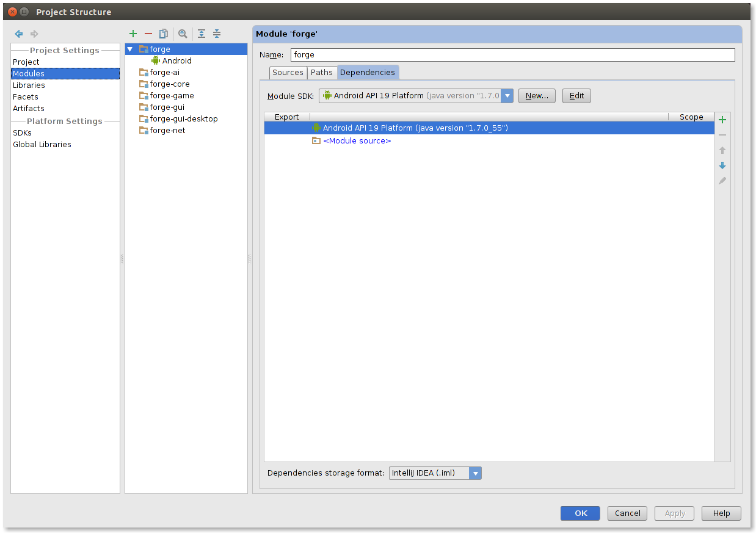
Task: Click the back navigation arrow icon
Action: 19,34
